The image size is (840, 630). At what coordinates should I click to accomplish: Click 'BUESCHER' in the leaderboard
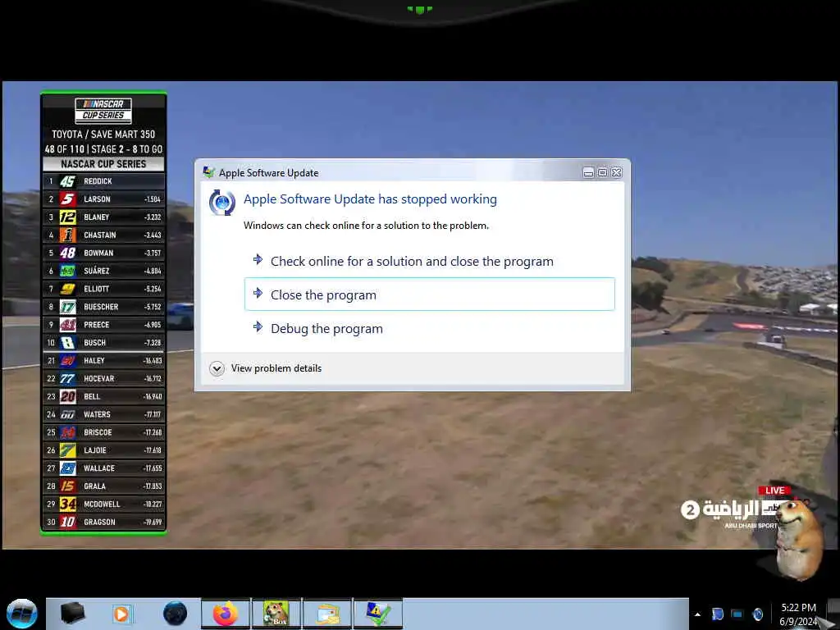101,307
